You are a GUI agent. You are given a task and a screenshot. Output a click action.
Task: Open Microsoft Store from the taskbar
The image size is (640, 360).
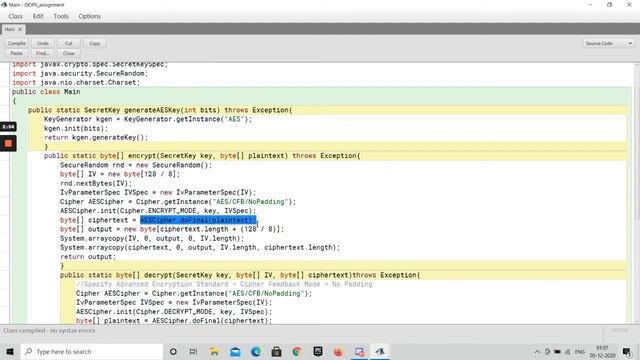pos(276,351)
